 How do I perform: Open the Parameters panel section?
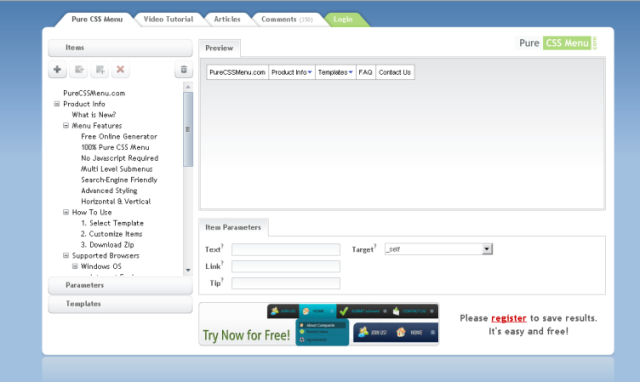tap(120, 285)
